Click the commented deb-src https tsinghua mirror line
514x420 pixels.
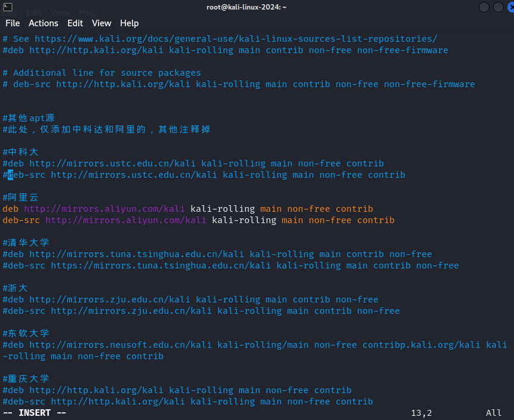pyautogui.click(x=231, y=265)
